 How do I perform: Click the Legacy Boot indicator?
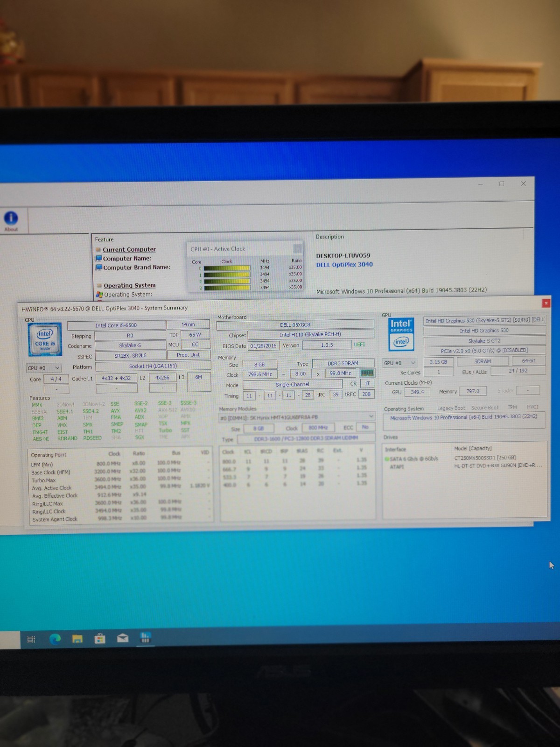tap(451, 408)
